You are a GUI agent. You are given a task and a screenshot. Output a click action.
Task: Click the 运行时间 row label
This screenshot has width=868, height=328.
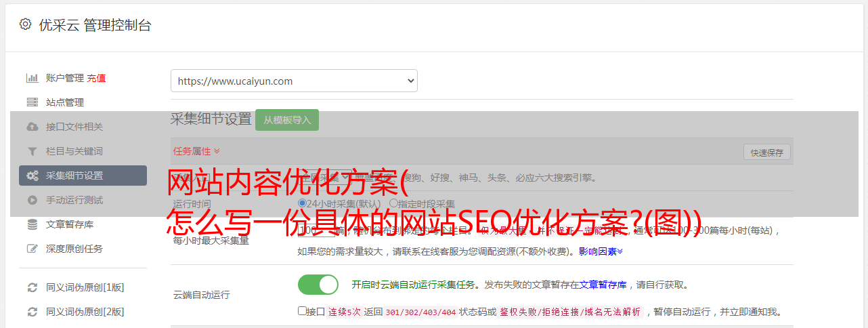(192, 203)
